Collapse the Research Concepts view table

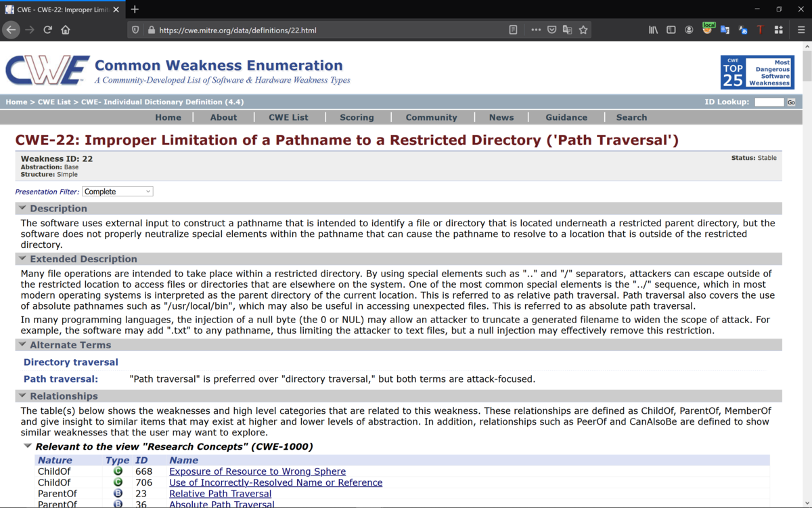28,446
